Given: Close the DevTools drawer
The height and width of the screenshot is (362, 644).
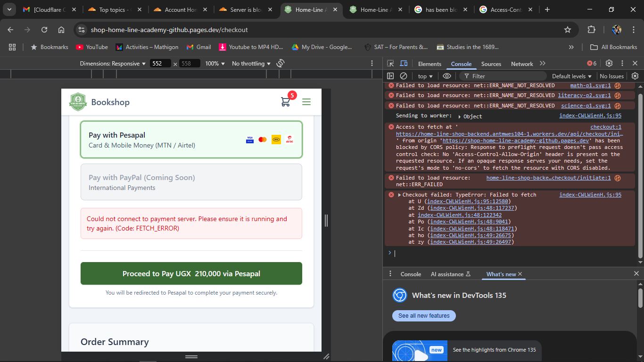Looking at the screenshot, I should click(x=636, y=273).
